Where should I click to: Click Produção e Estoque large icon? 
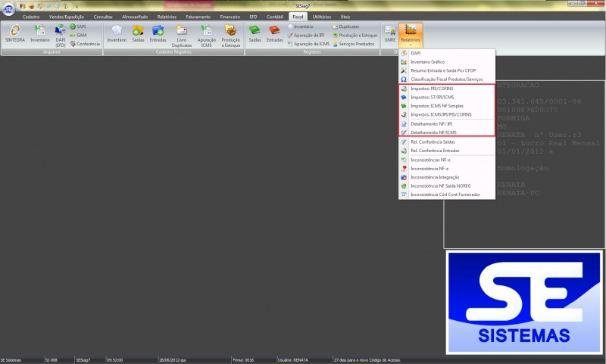[x=231, y=34]
